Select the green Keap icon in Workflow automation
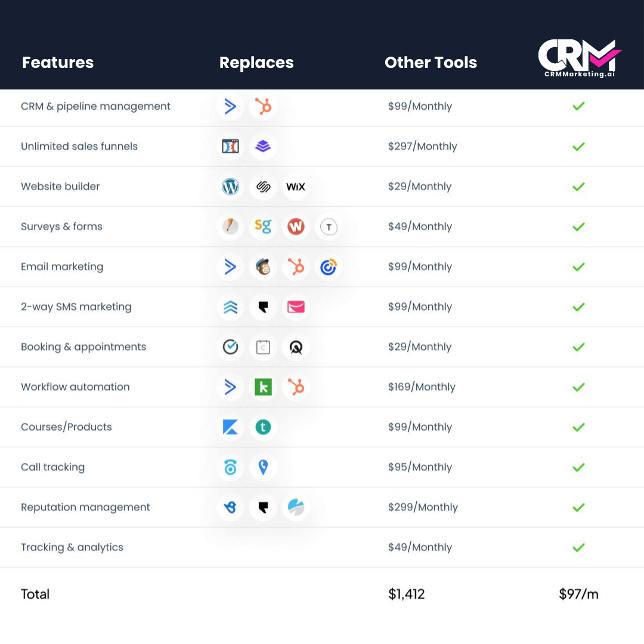Image resolution: width=644 pixels, height=644 pixels. pyautogui.click(x=263, y=387)
